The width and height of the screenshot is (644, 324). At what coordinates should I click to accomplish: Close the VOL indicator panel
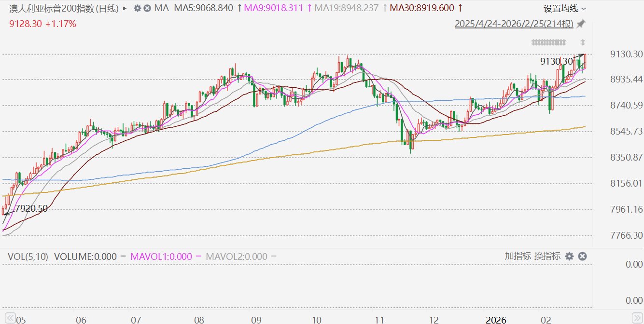click(582, 256)
